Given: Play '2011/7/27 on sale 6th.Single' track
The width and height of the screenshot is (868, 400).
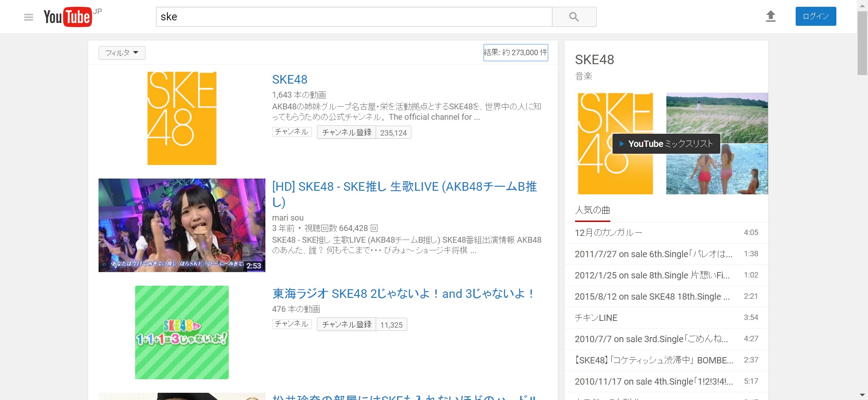Looking at the screenshot, I should pyautogui.click(x=666, y=254).
